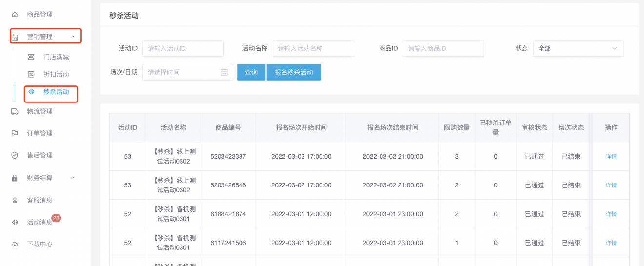The image size is (644, 266).
Task: Click the truck icon beside 物流管理
Action: click(15, 111)
